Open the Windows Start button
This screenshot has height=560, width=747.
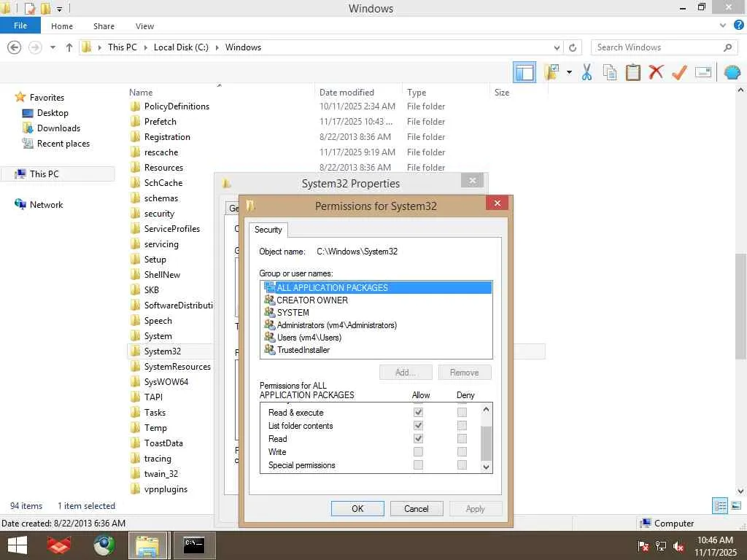(x=18, y=545)
